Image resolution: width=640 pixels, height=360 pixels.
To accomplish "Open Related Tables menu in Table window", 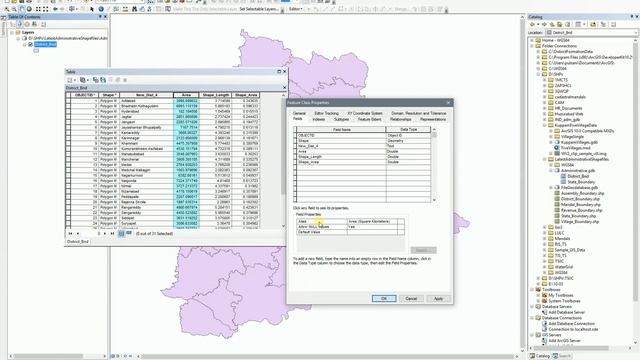I will [83, 80].
